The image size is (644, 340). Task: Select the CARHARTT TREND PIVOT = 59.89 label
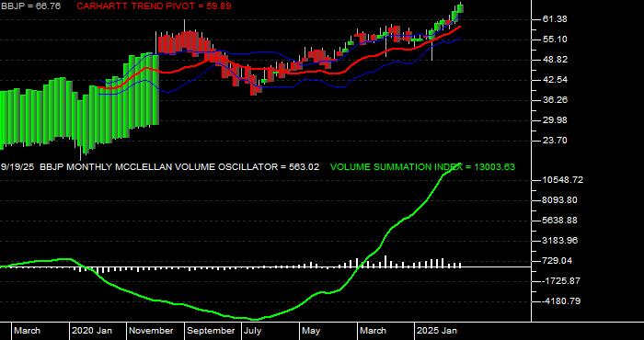(154, 6)
